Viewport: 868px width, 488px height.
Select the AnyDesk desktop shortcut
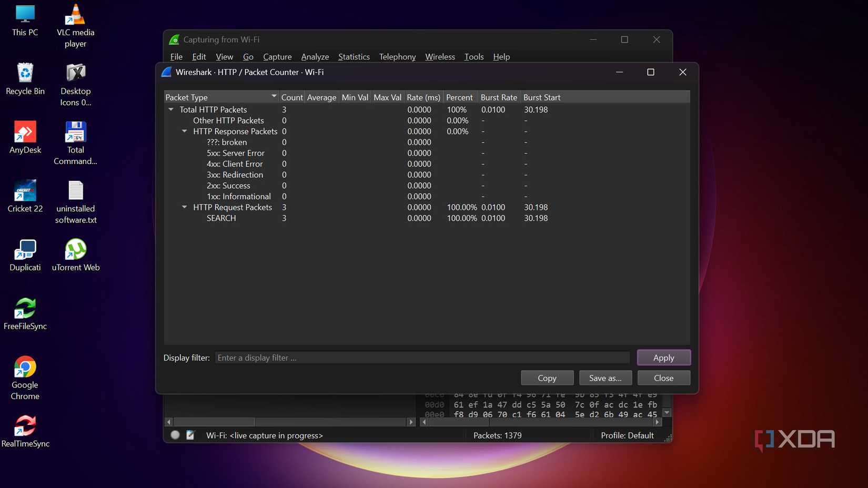click(25, 132)
